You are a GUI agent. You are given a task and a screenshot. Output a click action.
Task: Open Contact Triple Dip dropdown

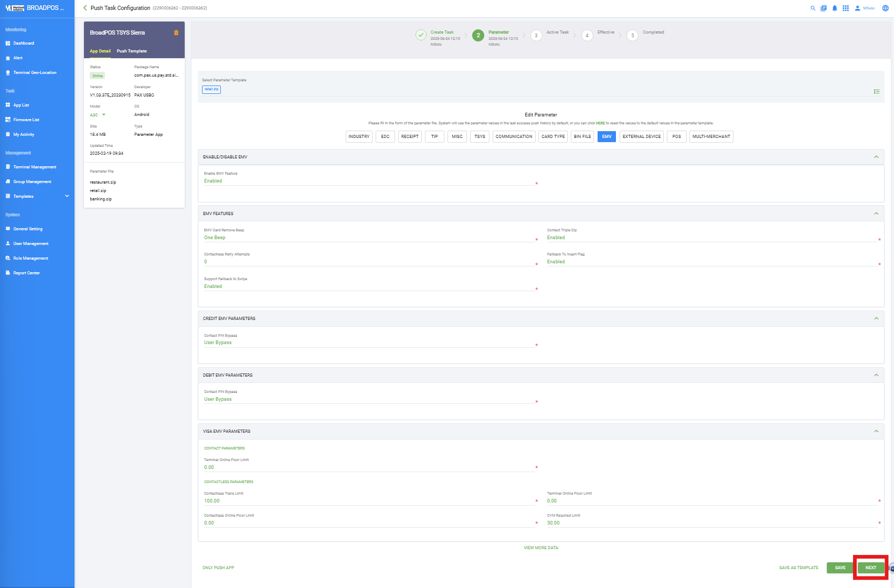click(712, 238)
